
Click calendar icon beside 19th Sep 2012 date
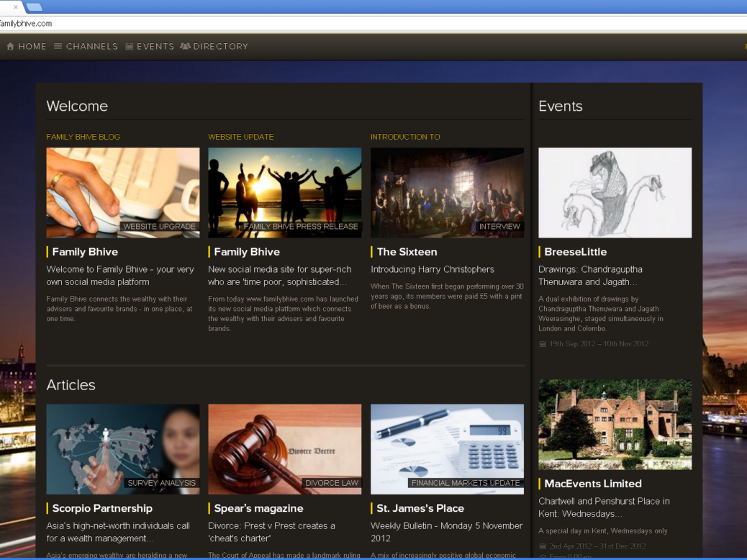[543, 344]
